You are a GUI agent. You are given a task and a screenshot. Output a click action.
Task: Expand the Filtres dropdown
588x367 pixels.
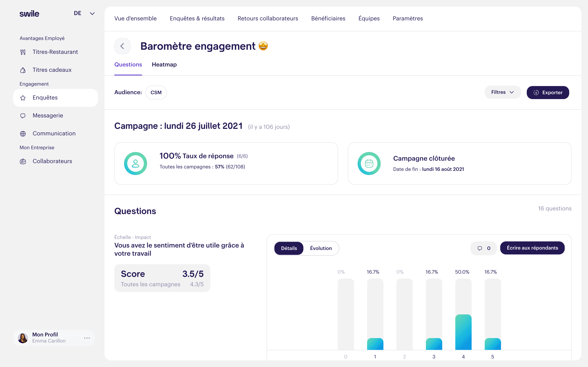click(x=502, y=92)
